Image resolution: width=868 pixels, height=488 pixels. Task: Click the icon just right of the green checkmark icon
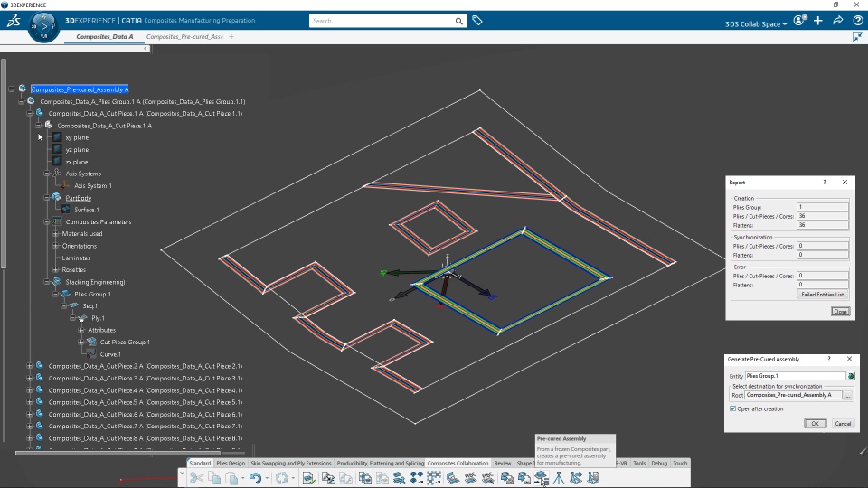tap(328, 478)
